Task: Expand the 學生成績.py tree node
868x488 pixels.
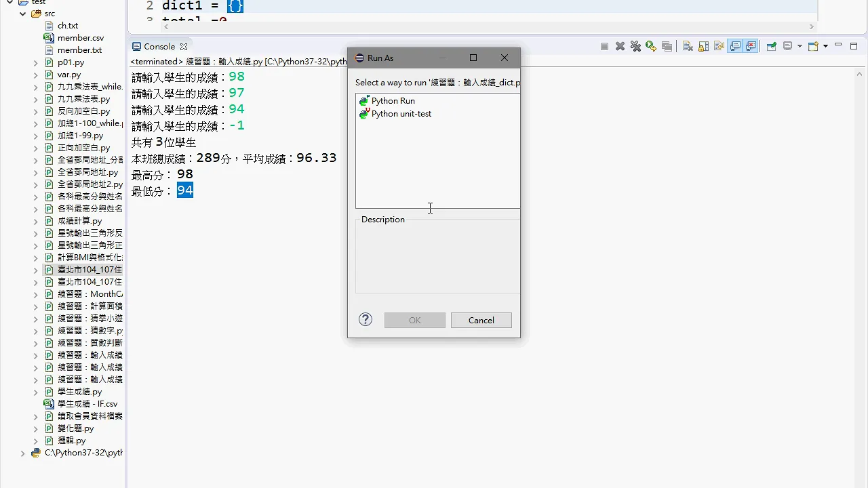Action: tap(36, 392)
